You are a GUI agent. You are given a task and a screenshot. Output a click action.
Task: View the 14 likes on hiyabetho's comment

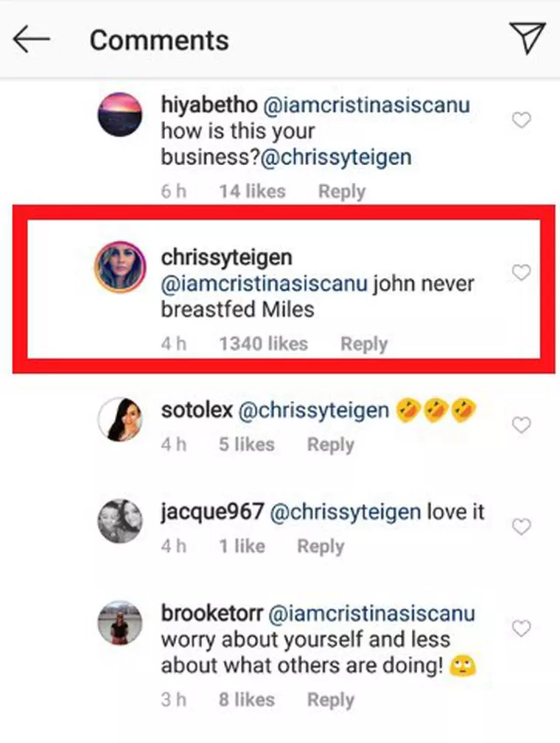click(x=252, y=190)
